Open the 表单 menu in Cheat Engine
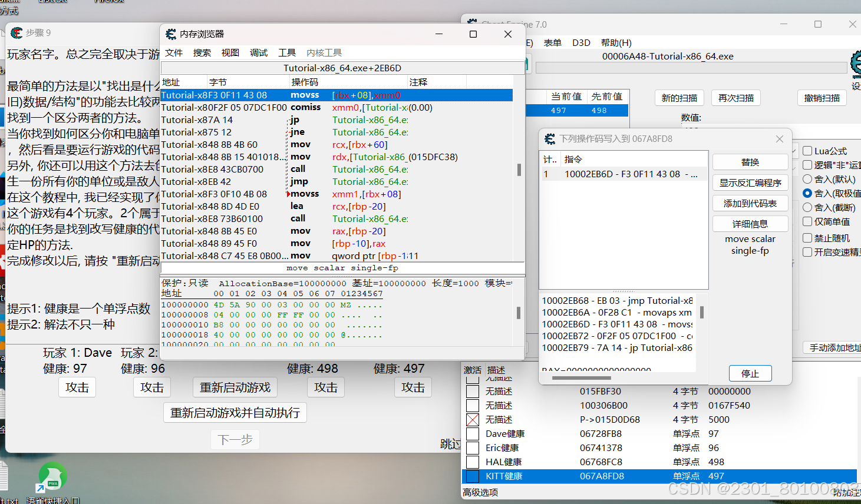This screenshot has width=861, height=504. tap(552, 42)
